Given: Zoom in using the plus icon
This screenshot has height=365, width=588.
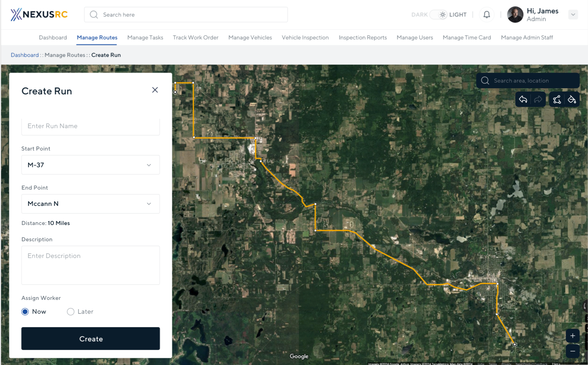Looking at the screenshot, I should click(573, 335).
